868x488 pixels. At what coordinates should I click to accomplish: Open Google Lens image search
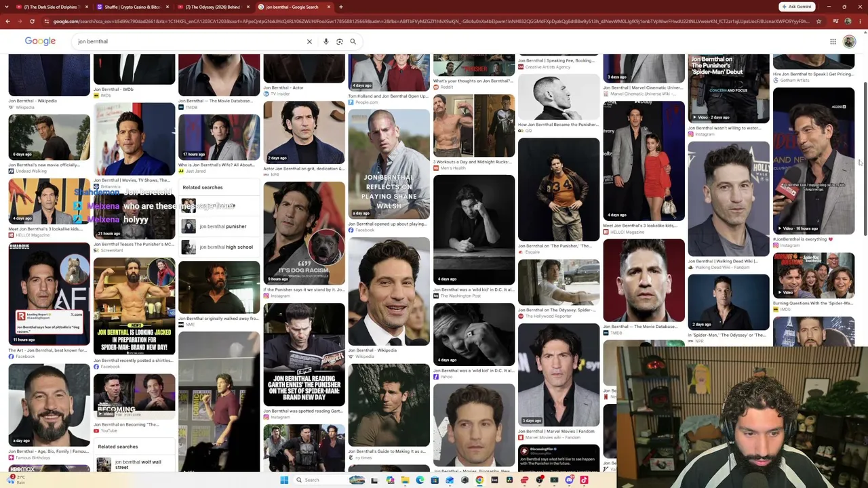pos(340,41)
